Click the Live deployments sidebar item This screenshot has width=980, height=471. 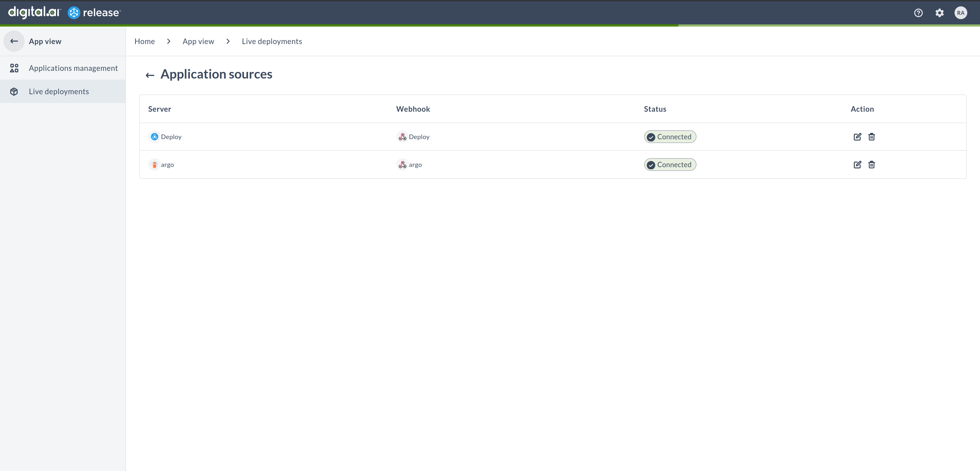tap(59, 91)
